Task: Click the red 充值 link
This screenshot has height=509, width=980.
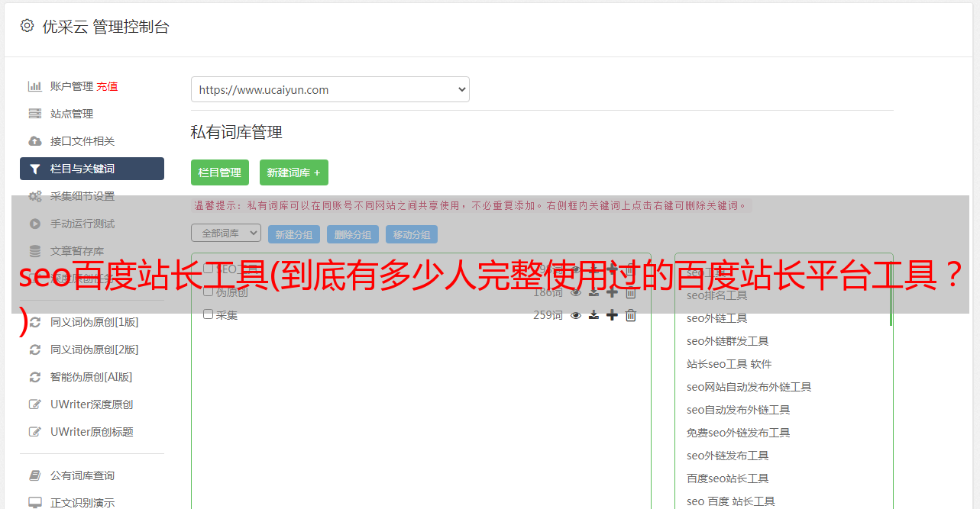Action: click(x=107, y=86)
